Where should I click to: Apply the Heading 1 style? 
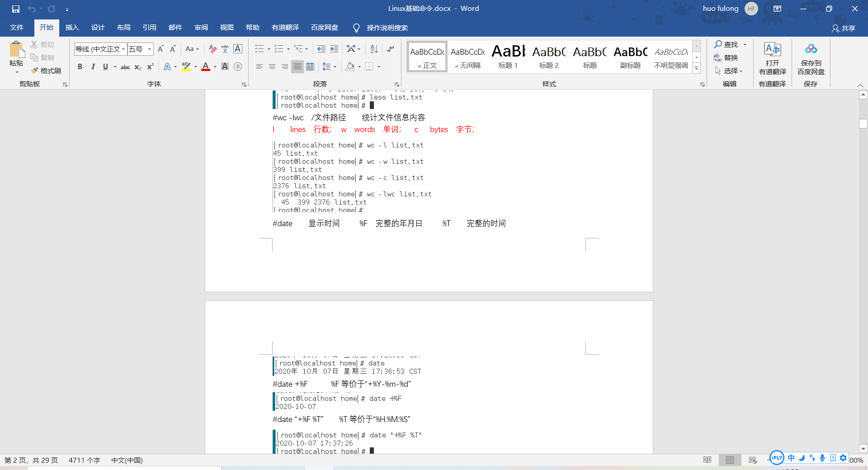point(508,56)
